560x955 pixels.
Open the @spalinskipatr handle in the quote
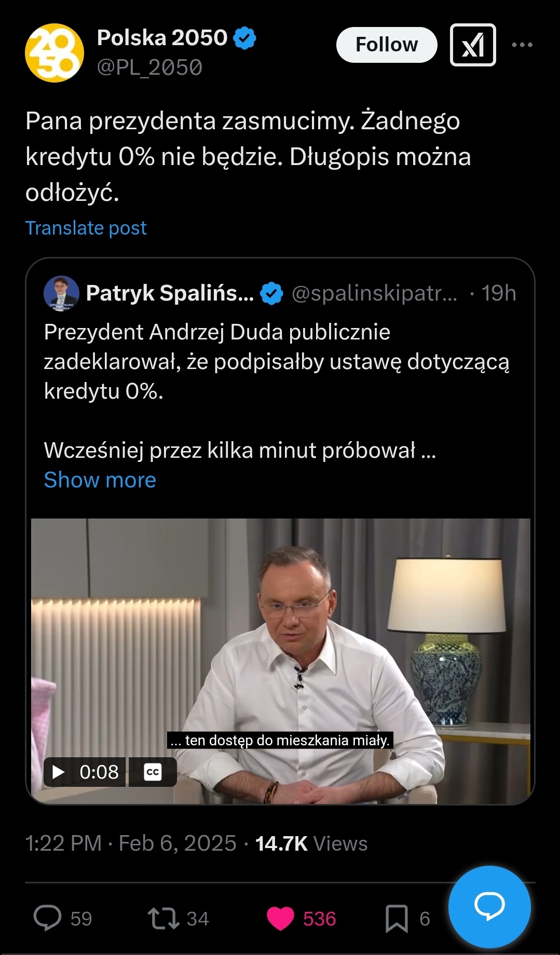click(x=374, y=293)
